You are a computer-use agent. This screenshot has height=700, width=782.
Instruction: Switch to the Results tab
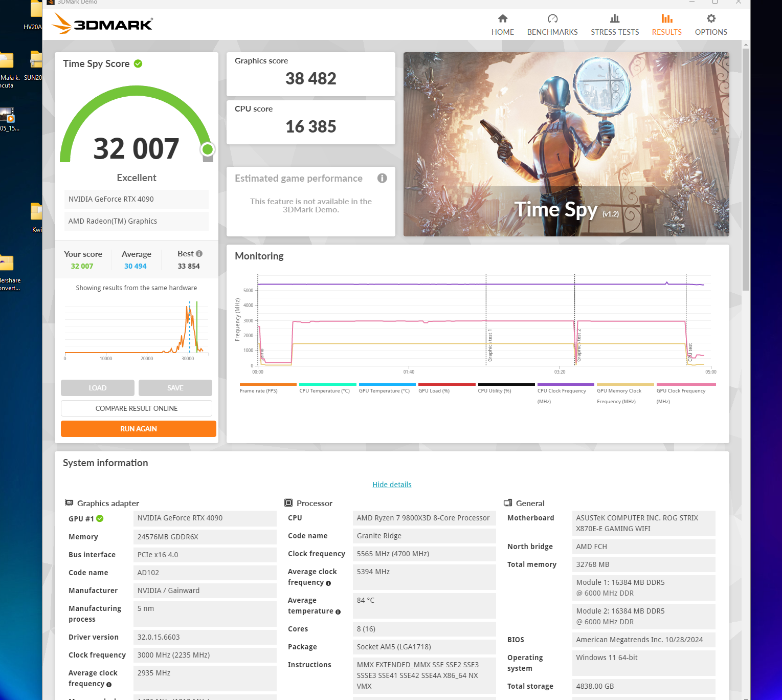666,25
